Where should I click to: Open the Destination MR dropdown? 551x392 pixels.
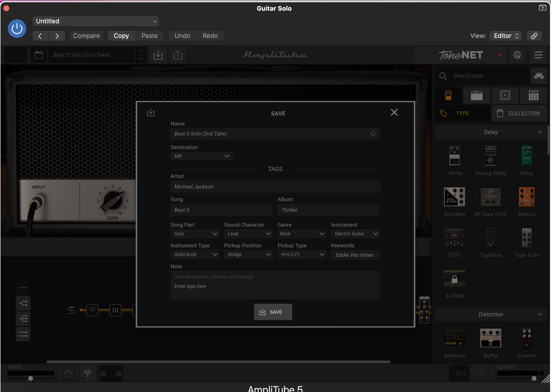pos(202,156)
